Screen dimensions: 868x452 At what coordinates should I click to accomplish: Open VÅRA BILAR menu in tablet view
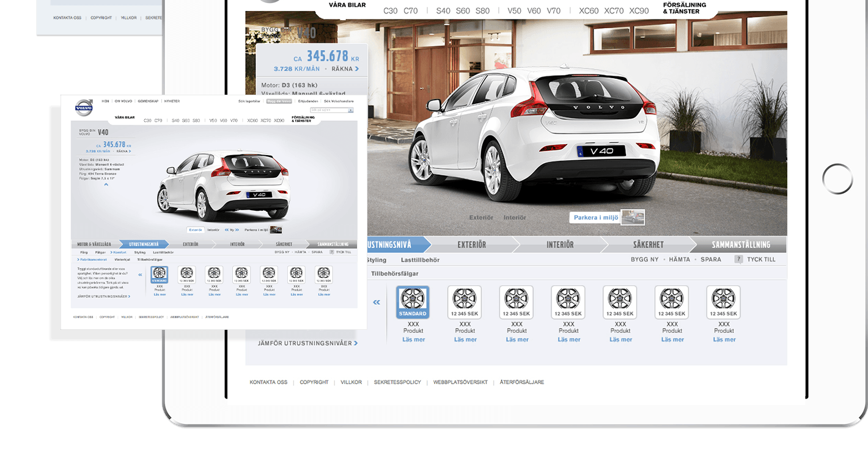(347, 5)
